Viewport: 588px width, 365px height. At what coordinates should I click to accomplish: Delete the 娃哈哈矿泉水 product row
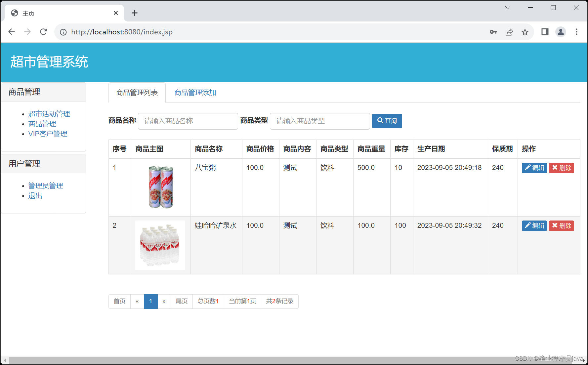[561, 226]
